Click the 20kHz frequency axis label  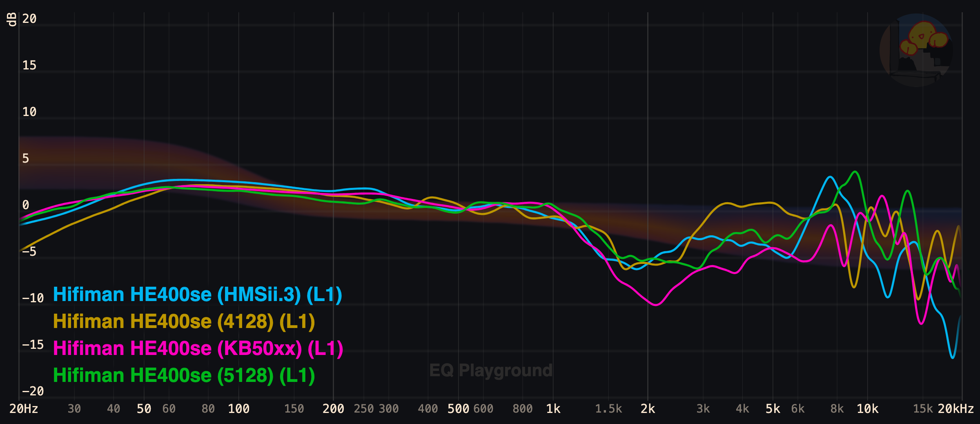coord(955,408)
